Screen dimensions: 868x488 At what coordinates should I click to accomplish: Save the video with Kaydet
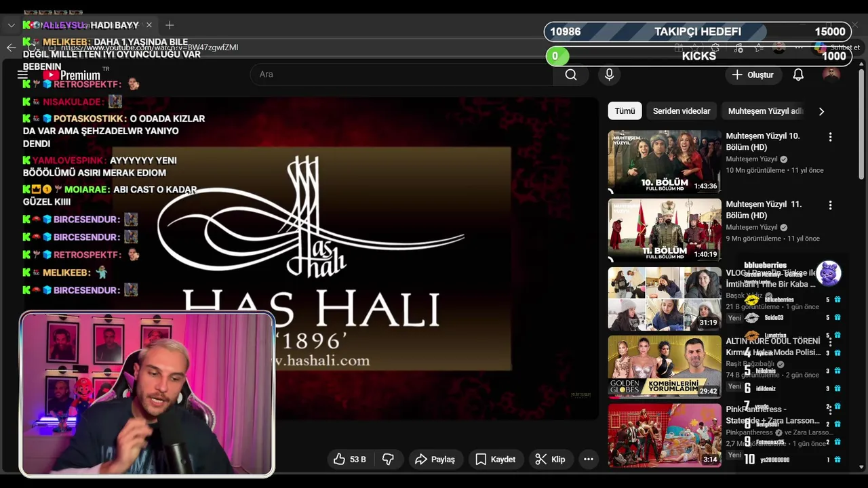[x=496, y=460]
